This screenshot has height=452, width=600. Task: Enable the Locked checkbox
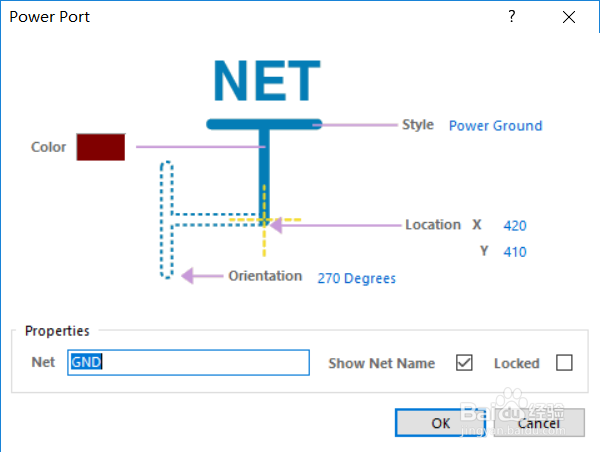tap(564, 362)
